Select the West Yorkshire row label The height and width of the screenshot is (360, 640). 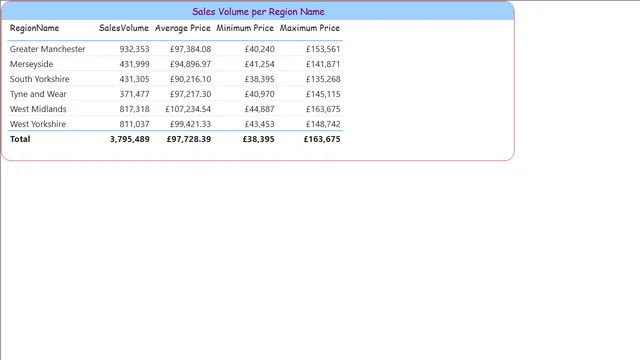pos(38,124)
